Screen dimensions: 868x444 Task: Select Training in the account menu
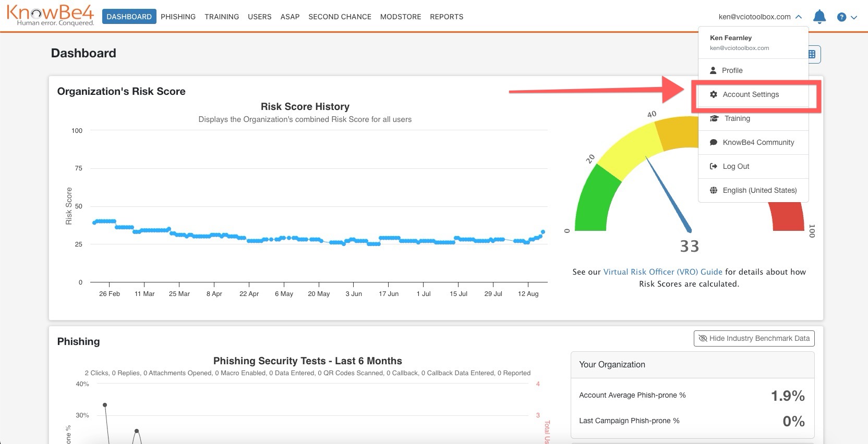pos(753,118)
